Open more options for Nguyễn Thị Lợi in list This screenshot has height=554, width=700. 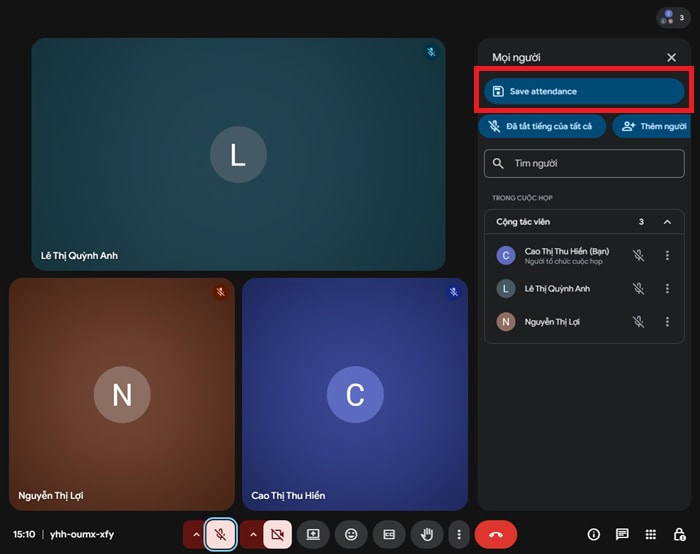(x=667, y=321)
